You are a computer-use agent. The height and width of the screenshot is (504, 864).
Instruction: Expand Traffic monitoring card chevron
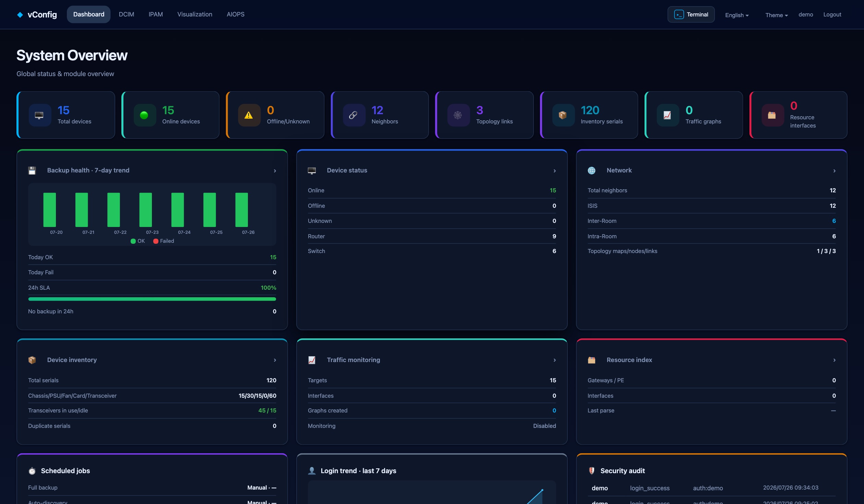point(555,360)
